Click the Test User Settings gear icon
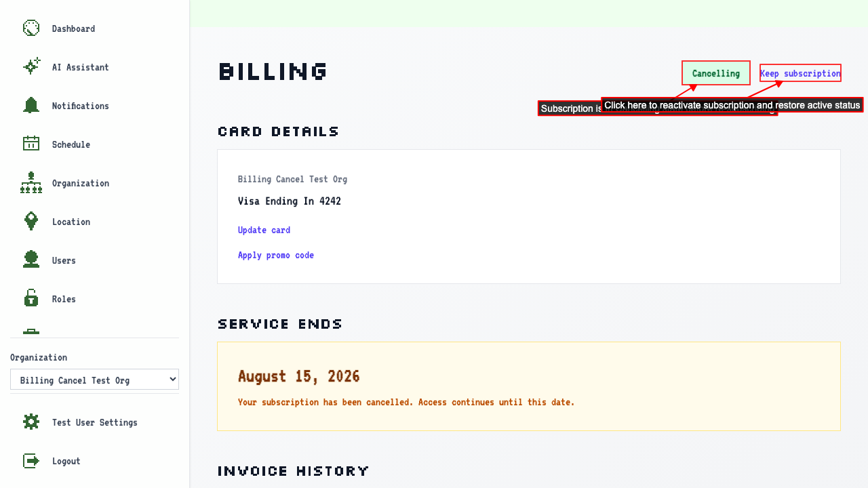The height and width of the screenshot is (488, 868). (31, 422)
